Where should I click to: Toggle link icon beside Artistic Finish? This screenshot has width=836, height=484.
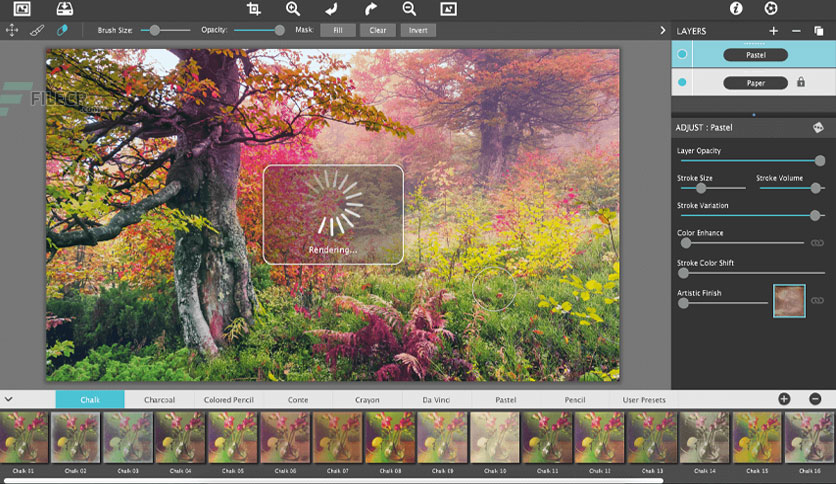coord(817,301)
